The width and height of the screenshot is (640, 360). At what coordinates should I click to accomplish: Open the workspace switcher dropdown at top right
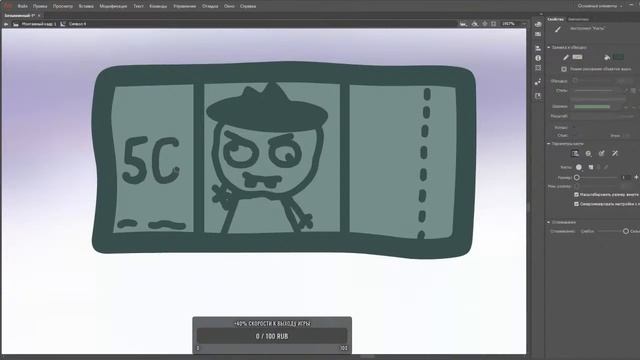coord(600,6)
